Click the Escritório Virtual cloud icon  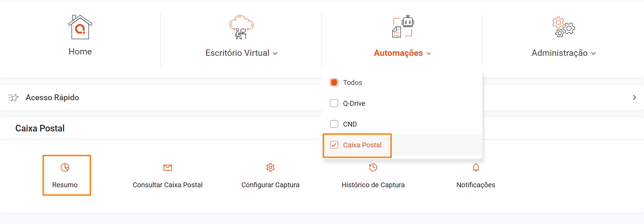click(x=241, y=27)
